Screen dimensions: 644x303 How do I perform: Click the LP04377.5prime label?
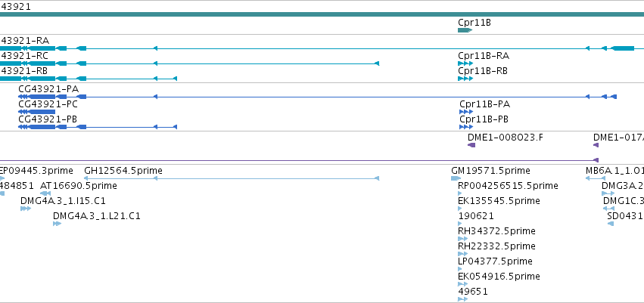(495, 261)
